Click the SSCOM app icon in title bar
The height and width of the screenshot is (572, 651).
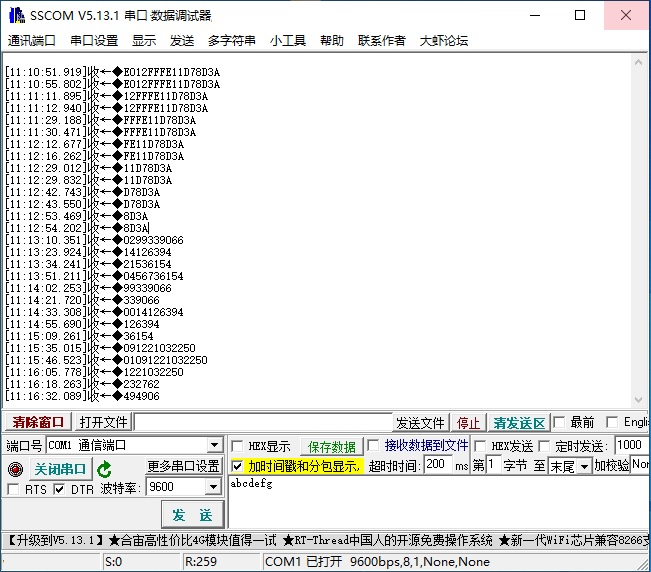pos(14,15)
